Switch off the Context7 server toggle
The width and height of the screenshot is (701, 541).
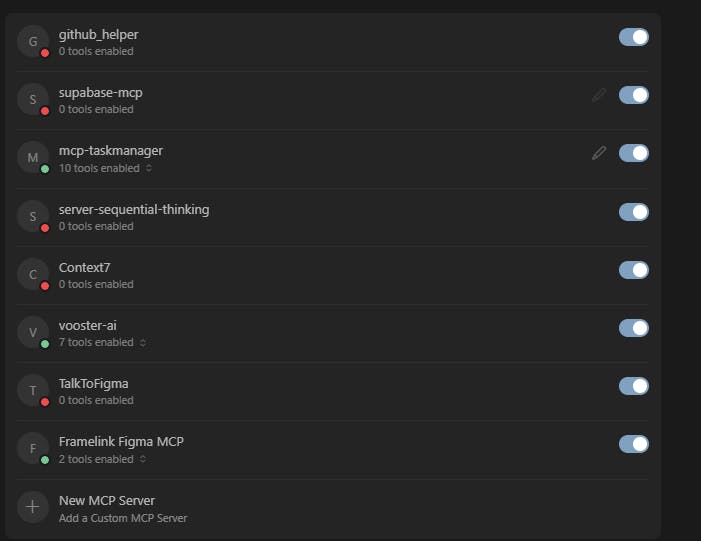coord(634,270)
